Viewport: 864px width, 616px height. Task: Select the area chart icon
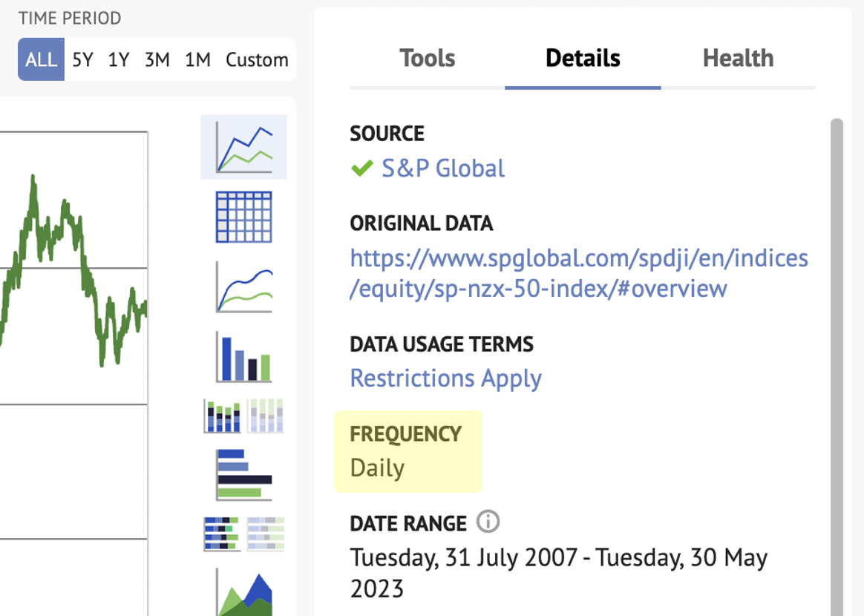pos(244,593)
